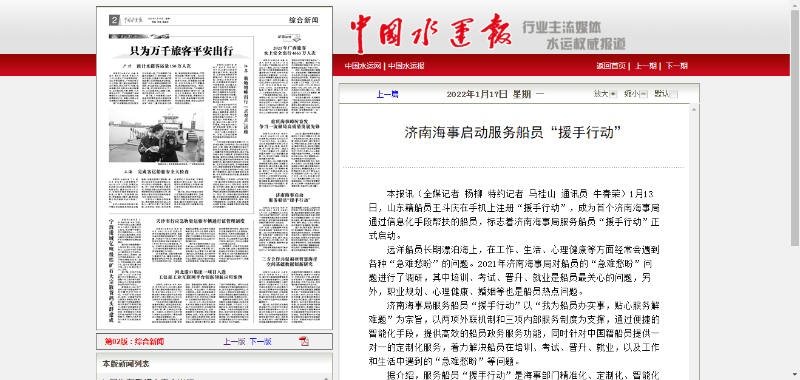Click the 只为万千旅客平安出行 headline on page thumbnail
The height and width of the screenshot is (380, 800).
(181, 50)
